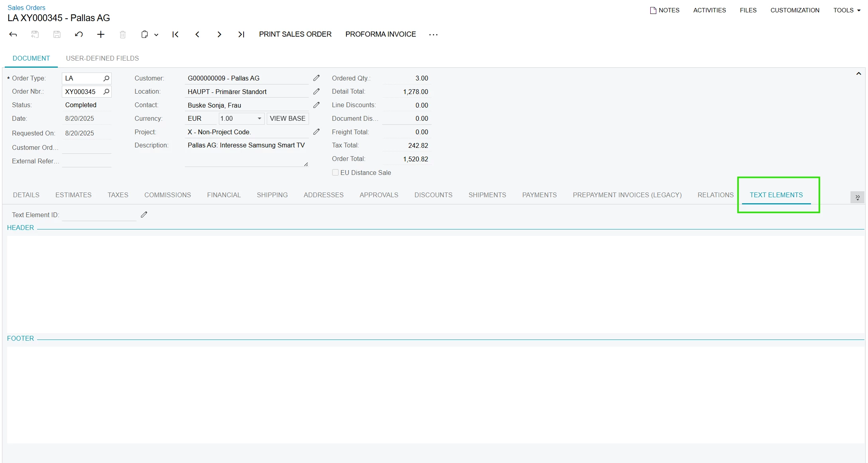Open the Tools menu dropdown
The width and height of the screenshot is (868, 463).
point(847,10)
